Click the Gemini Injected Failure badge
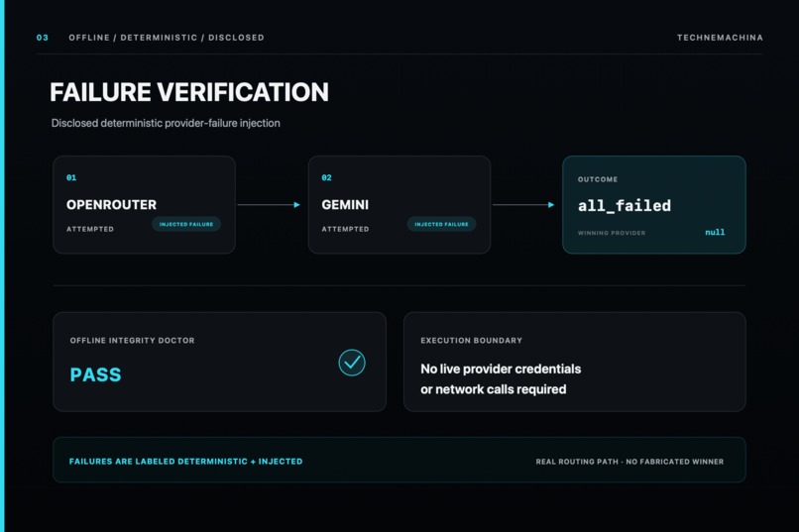Image resolution: width=799 pixels, height=532 pixels. [x=441, y=224]
